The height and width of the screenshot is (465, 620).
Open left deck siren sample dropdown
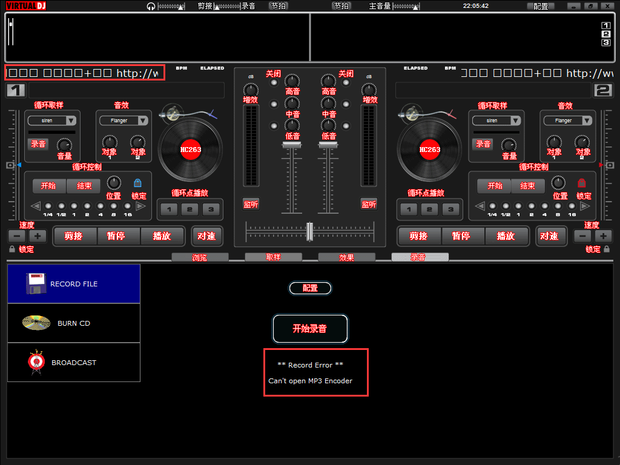68,119
